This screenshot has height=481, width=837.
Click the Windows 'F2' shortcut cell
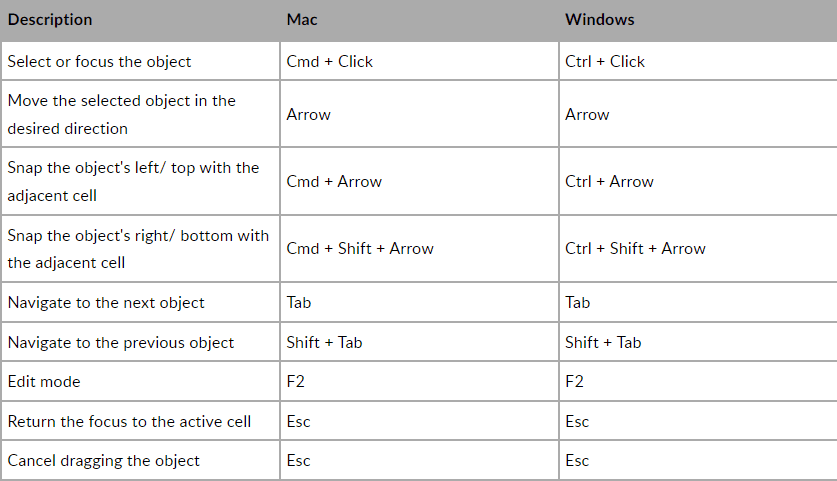(574, 381)
